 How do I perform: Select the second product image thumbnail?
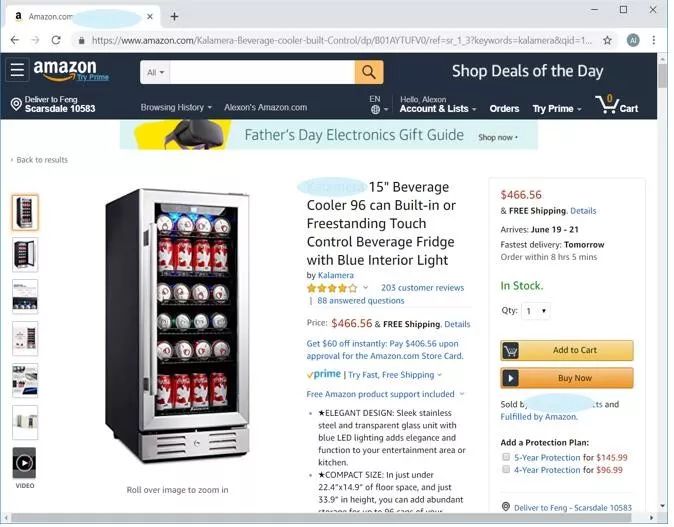click(25, 254)
